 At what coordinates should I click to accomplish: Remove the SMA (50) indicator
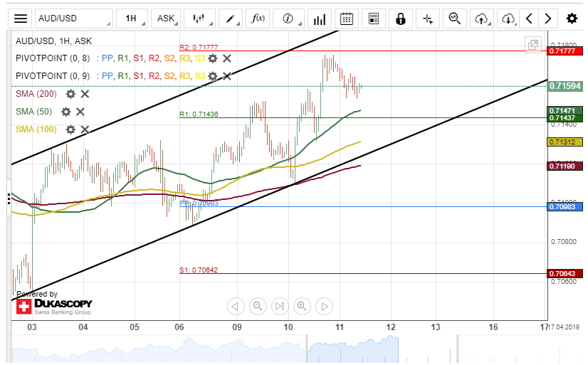80,112
